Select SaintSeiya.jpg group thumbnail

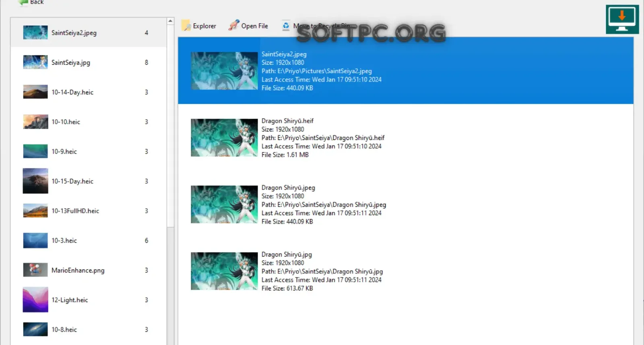35,62
